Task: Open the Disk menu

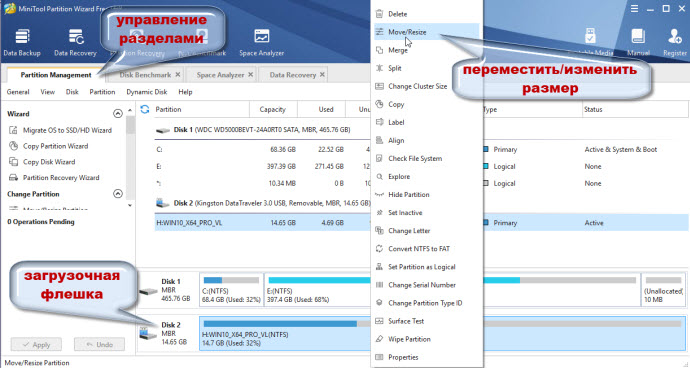Action: coord(72,92)
